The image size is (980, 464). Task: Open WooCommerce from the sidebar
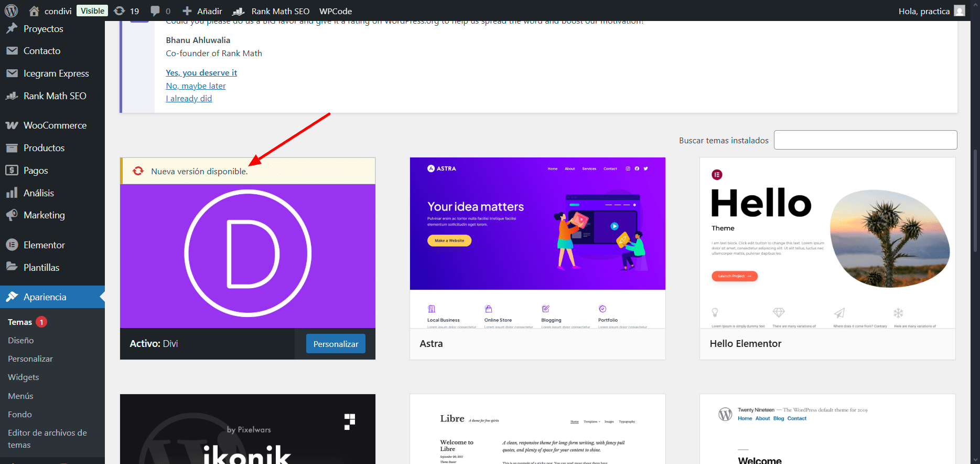55,125
